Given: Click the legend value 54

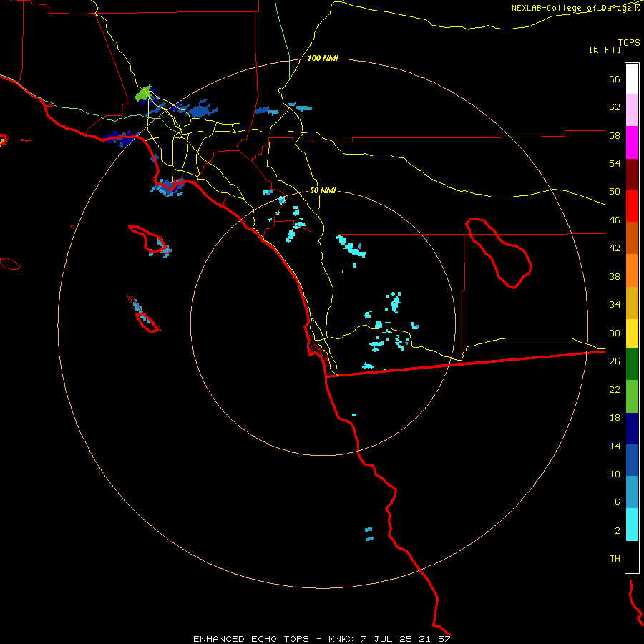Looking at the screenshot, I should 615,163.
